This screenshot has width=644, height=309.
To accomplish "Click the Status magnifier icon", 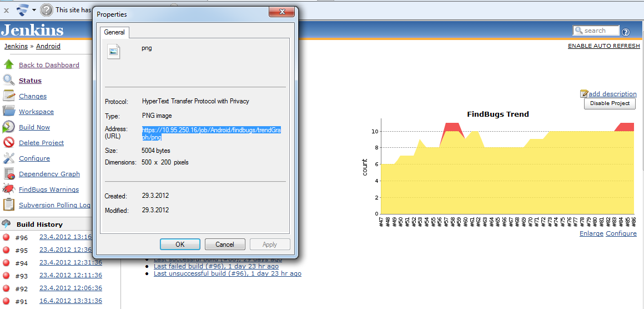I will coord(8,80).
